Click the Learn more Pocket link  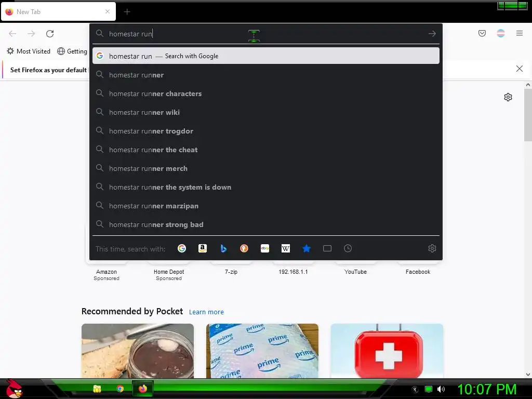pyautogui.click(x=206, y=312)
